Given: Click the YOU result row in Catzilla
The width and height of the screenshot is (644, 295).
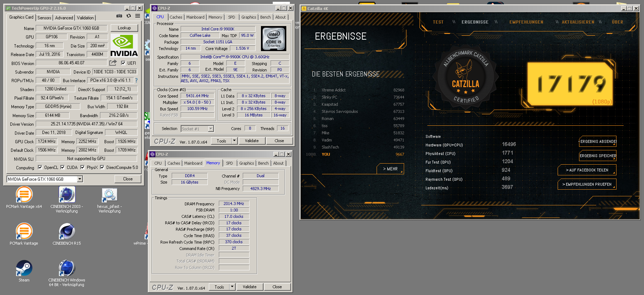Looking at the screenshot, I should coord(355,154).
